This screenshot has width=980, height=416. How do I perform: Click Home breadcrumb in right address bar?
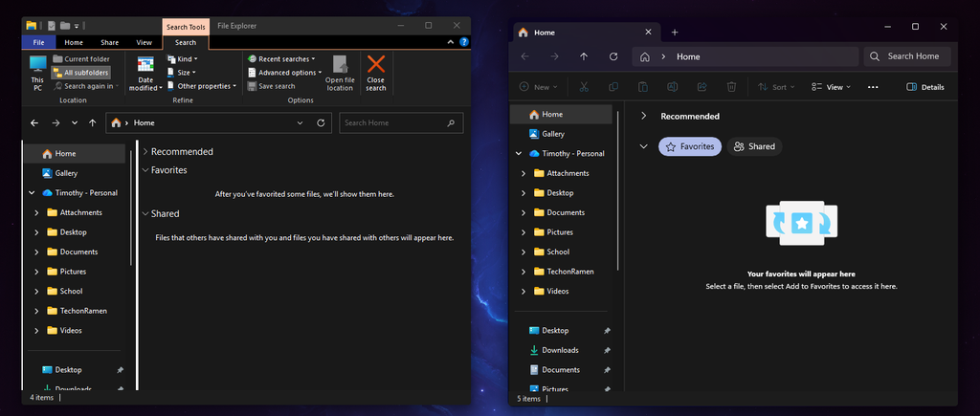point(688,56)
